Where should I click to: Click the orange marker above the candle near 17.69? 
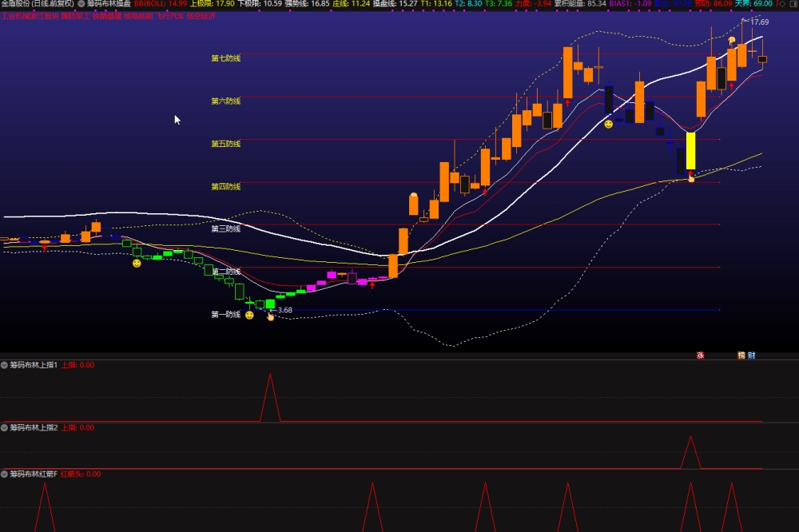click(732, 40)
